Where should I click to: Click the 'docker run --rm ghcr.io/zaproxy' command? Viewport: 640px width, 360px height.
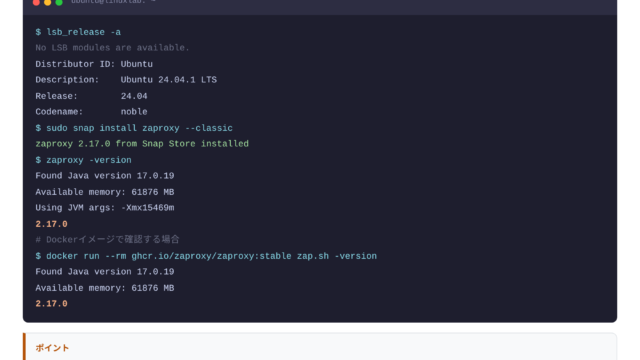tap(211, 256)
